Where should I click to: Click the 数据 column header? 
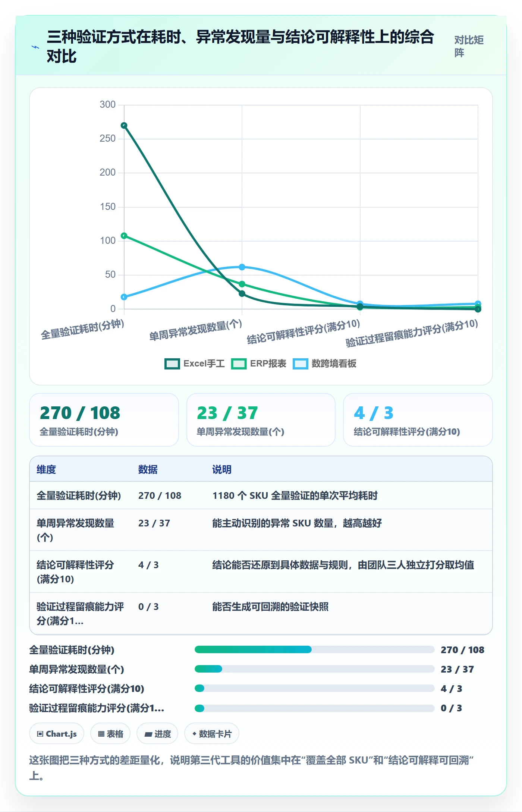coord(148,469)
